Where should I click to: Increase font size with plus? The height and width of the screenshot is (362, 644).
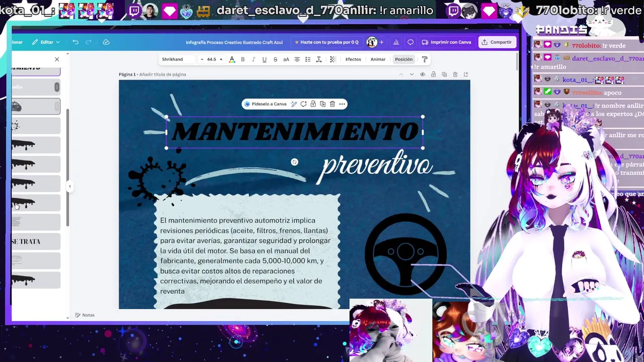coord(221,59)
